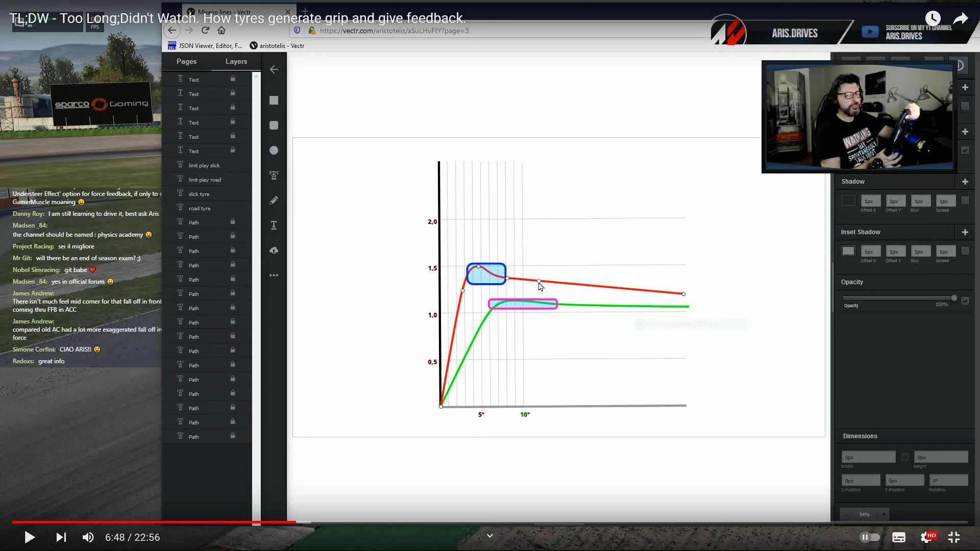Click the upload image cloud icon
980x551 pixels.
[274, 251]
